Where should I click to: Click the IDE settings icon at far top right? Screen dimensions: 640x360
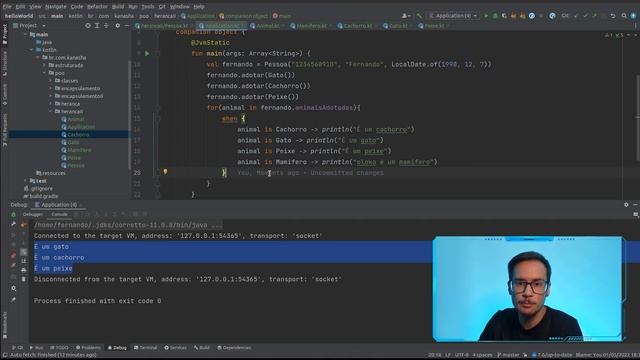coord(633,16)
